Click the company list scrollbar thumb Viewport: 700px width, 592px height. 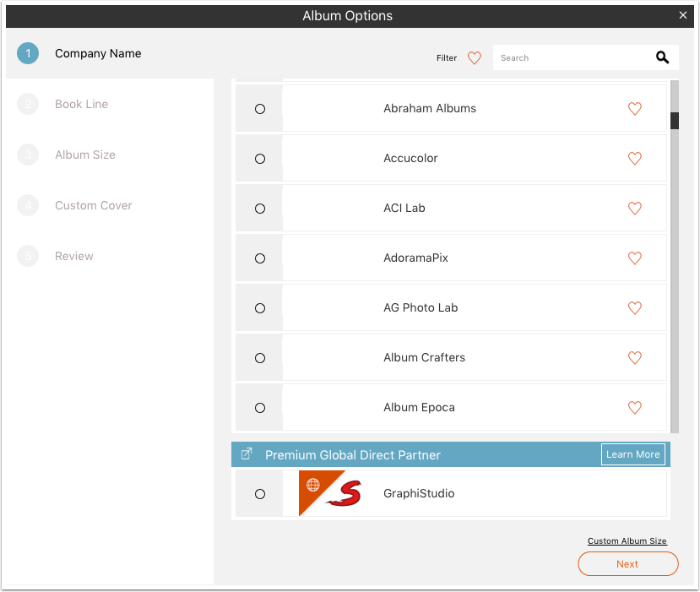[x=675, y=121]
